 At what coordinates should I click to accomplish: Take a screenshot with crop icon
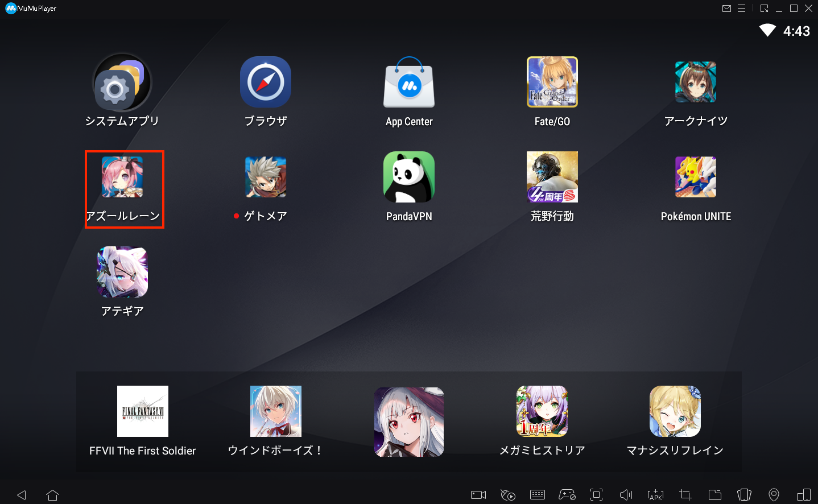[685, 495]
